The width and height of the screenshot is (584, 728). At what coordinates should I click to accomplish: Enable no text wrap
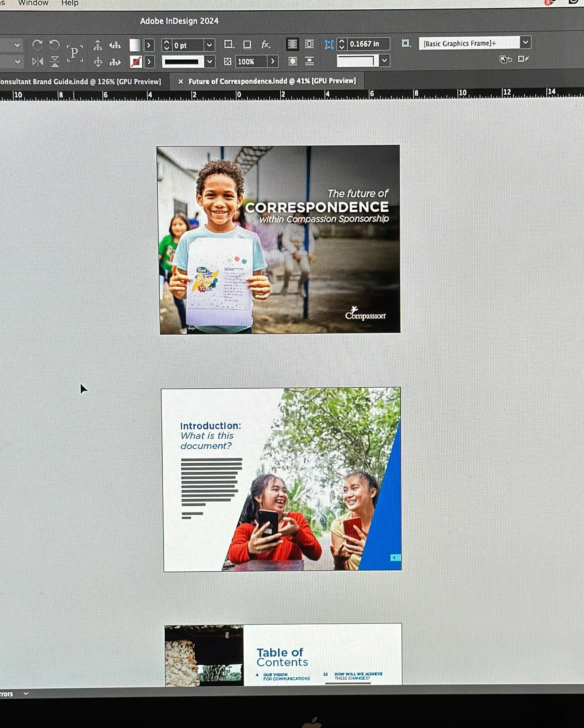coord(292,44)
